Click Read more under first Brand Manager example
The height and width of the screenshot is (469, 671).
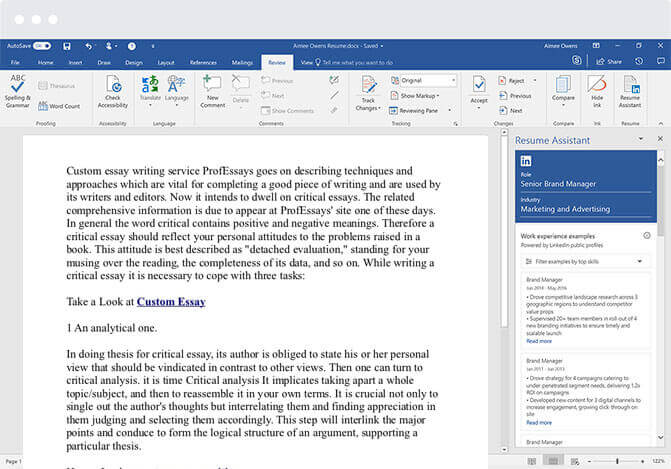click(x=539, y=341)
